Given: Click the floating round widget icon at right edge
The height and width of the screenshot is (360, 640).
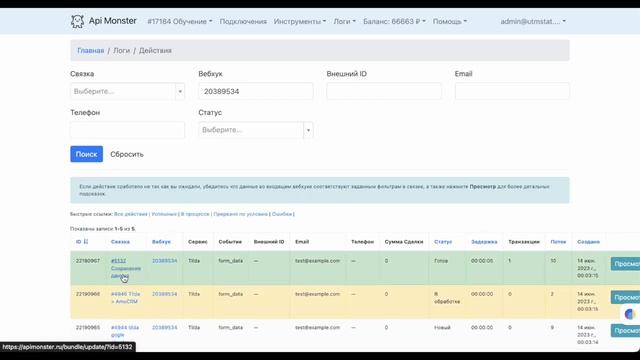Looking at the screenshot, I should tap(630, 314).
